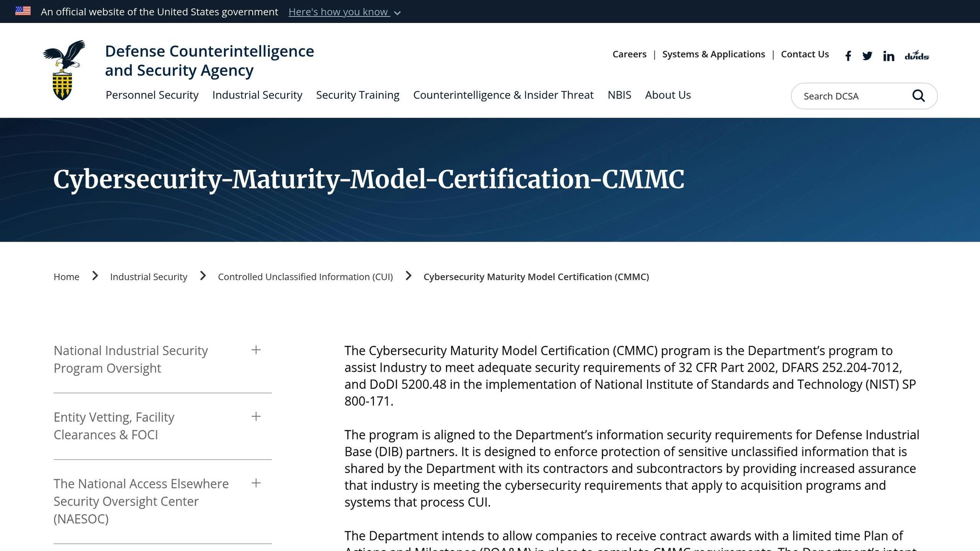Click Home in the breadcrumb
The height and width of the screenshot is (551, 980).
pos(67,277)
